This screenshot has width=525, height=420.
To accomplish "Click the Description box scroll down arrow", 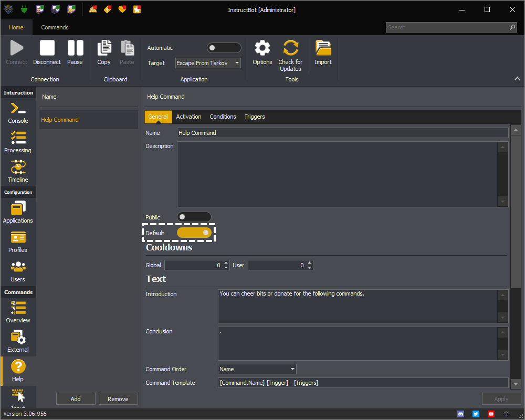I will point(502,201).
